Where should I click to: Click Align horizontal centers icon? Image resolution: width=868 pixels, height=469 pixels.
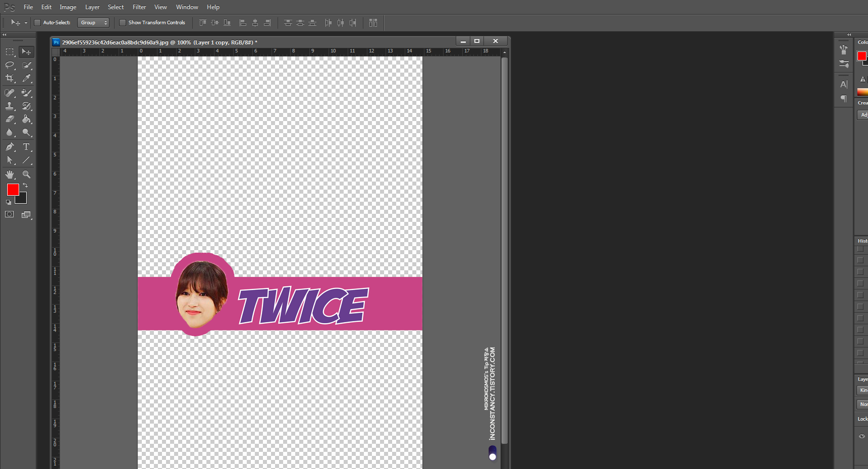point(255,23)
